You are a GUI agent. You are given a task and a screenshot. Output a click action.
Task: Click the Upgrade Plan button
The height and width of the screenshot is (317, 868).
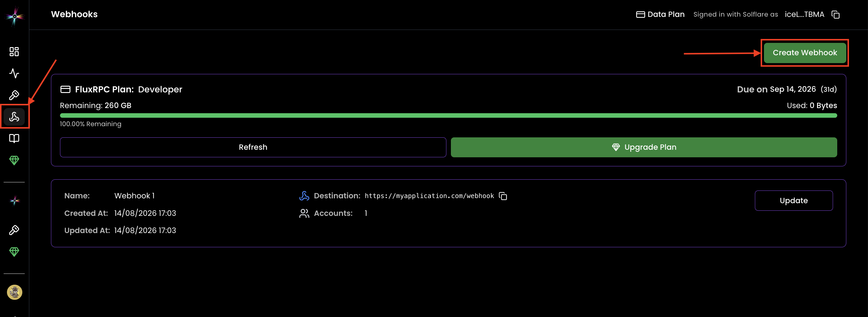644,147
